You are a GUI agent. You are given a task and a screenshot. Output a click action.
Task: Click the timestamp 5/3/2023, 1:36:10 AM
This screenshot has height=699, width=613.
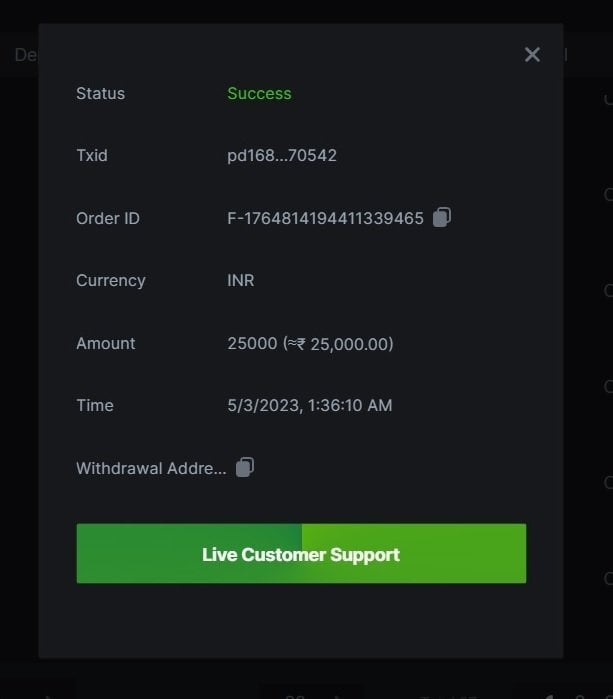pos(310,405)
